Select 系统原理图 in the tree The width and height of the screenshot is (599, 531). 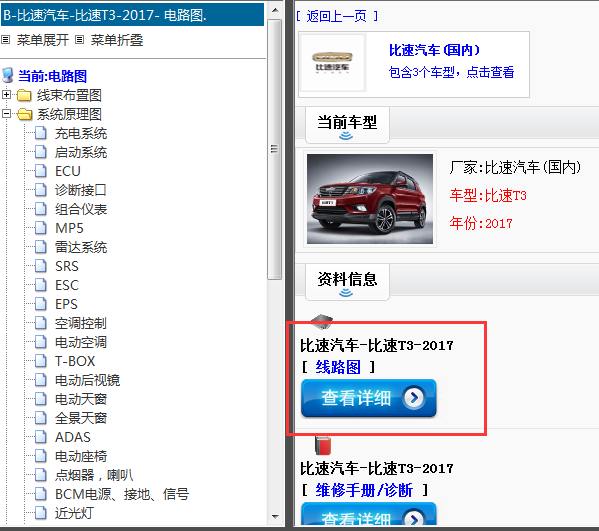coord(69,114)
